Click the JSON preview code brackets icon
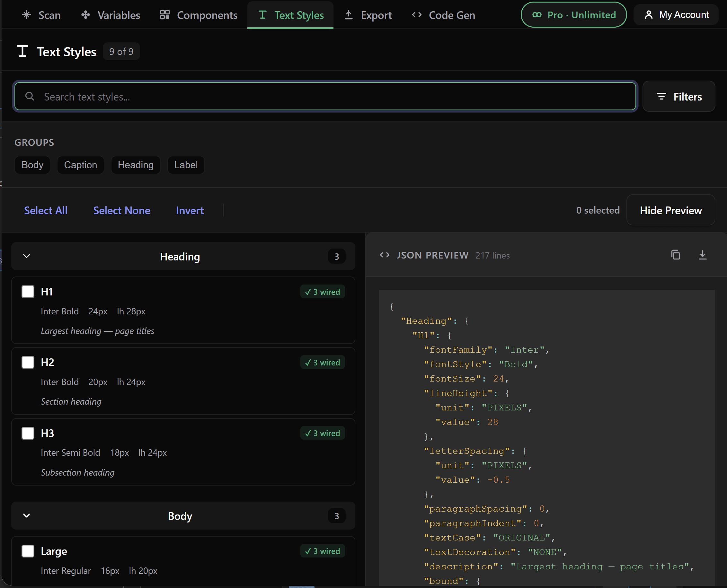 click(x=385, y=255)
